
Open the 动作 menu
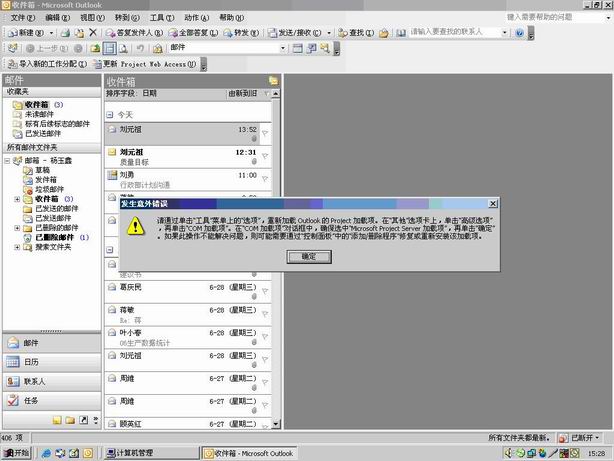(x=197, y=18)
